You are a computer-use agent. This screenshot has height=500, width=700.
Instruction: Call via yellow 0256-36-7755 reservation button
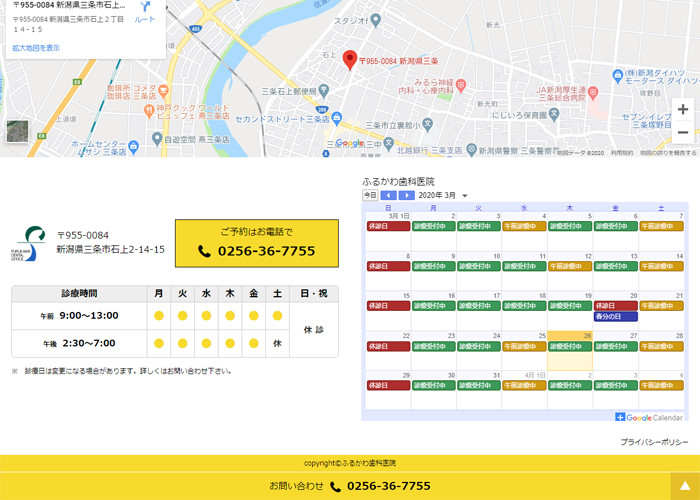[x=256, y=243]
